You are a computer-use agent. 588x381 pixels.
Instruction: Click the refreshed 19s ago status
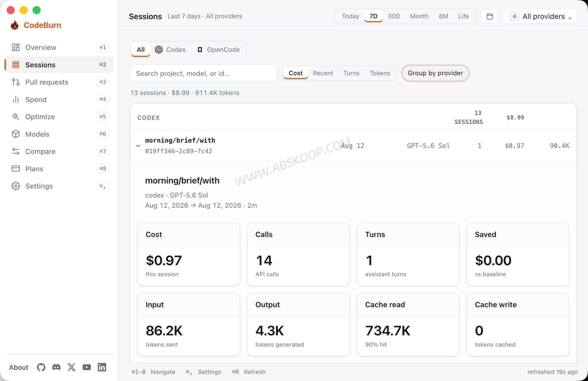point(553,372)
